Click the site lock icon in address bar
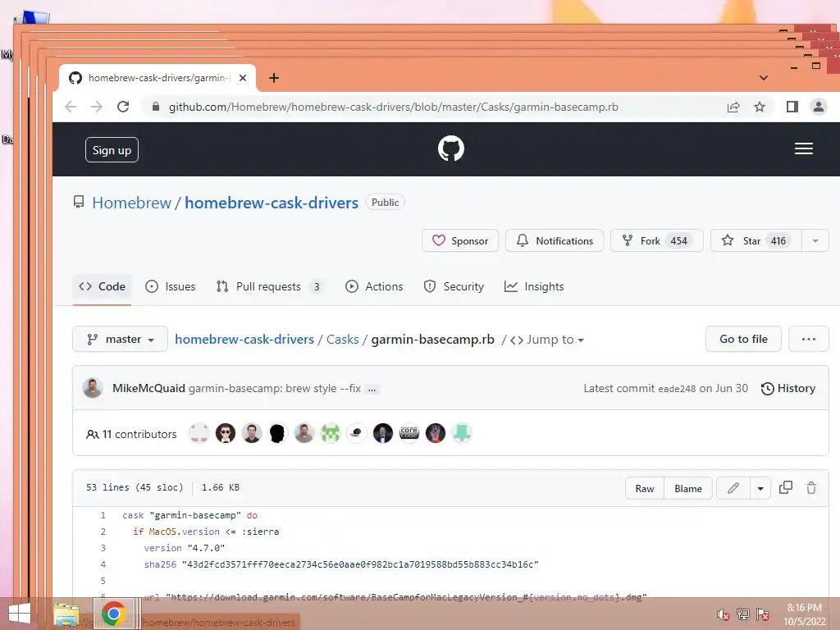Viewport: 840px width, 630px height. tap(156, 107)
